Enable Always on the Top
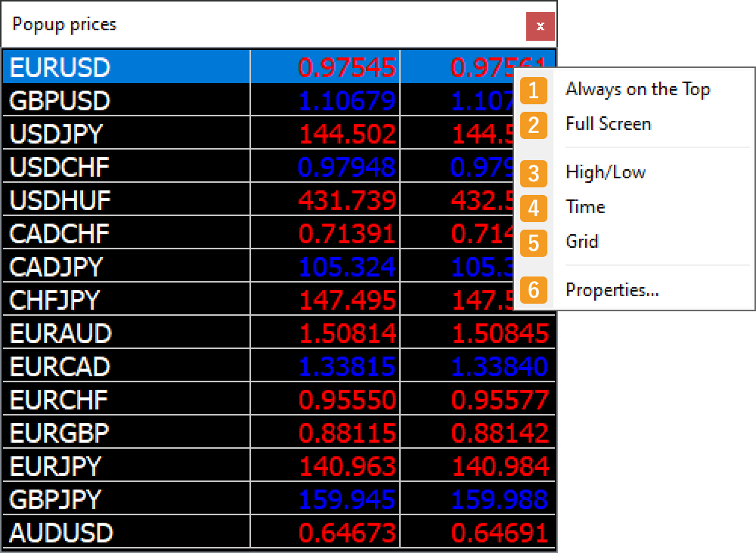756x553 pixels. (637, 89)
